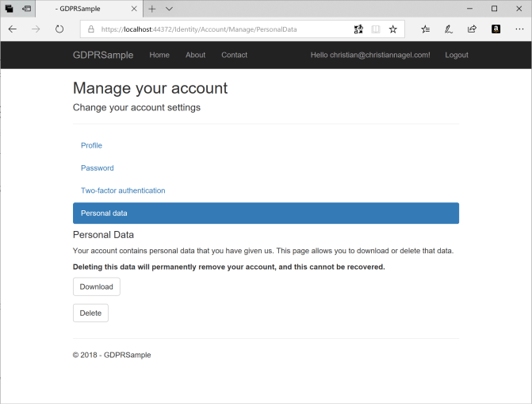Screen dimensions: 532x404
Task: Close the GDPRSample tab
Action: [x=134, y=9]
